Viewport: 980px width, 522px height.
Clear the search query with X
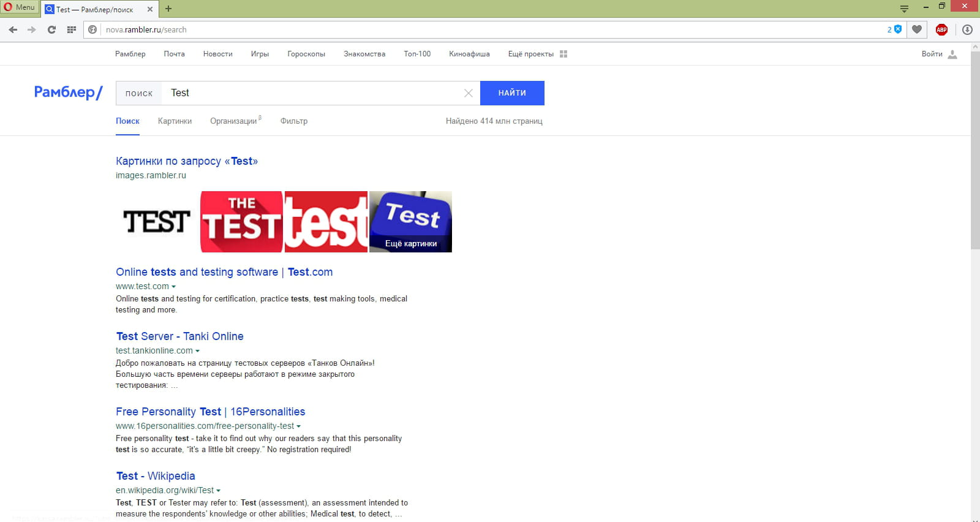pyautogui.click(x=469, y=93)
